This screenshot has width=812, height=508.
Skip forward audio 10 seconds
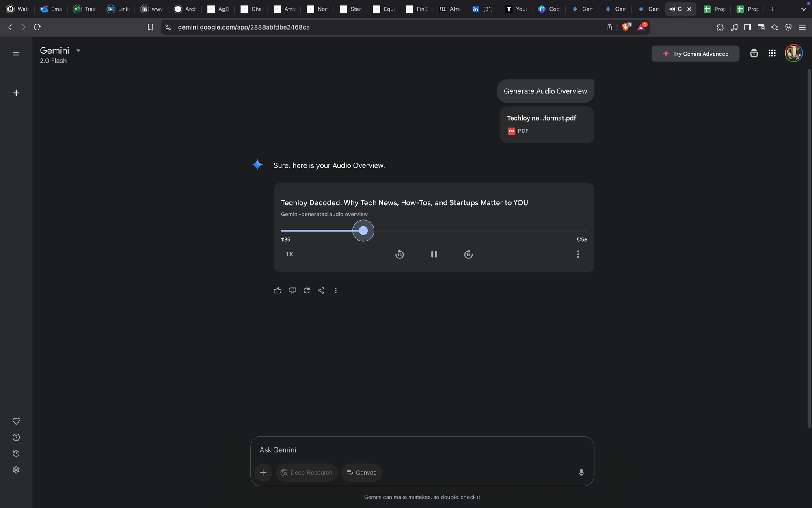pyautogui.click(x=468, y=254)
